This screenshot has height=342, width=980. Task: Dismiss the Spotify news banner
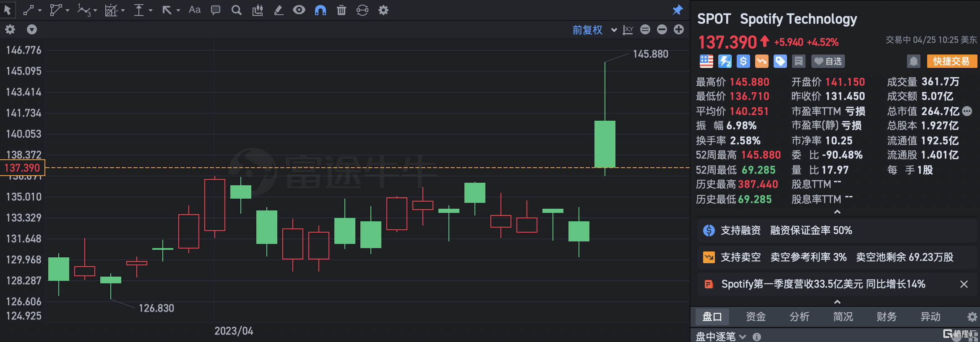click(x=964, y=284)
